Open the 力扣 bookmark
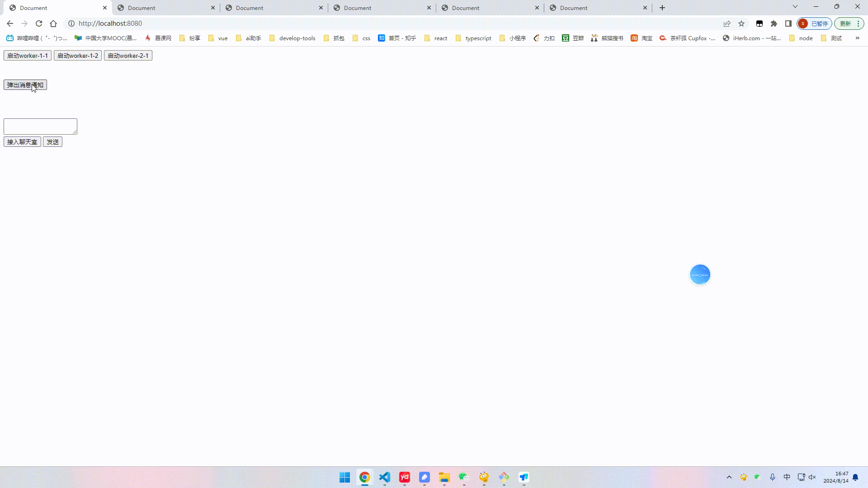The image size is (868, 488). pos(544,38)
